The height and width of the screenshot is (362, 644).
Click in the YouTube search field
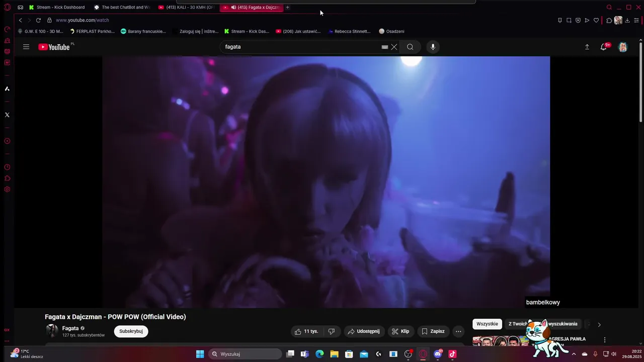click(x=302, y=47)
